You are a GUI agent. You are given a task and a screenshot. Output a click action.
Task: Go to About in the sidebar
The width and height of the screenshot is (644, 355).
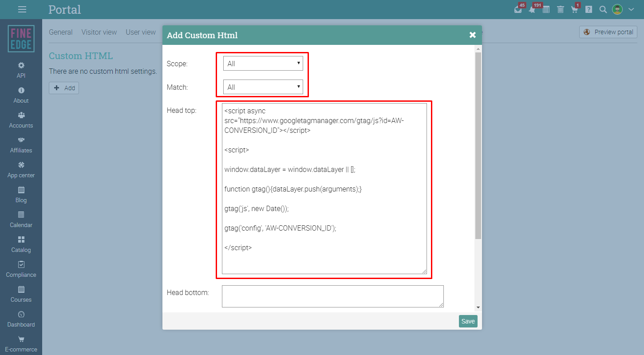click(21, 95)
